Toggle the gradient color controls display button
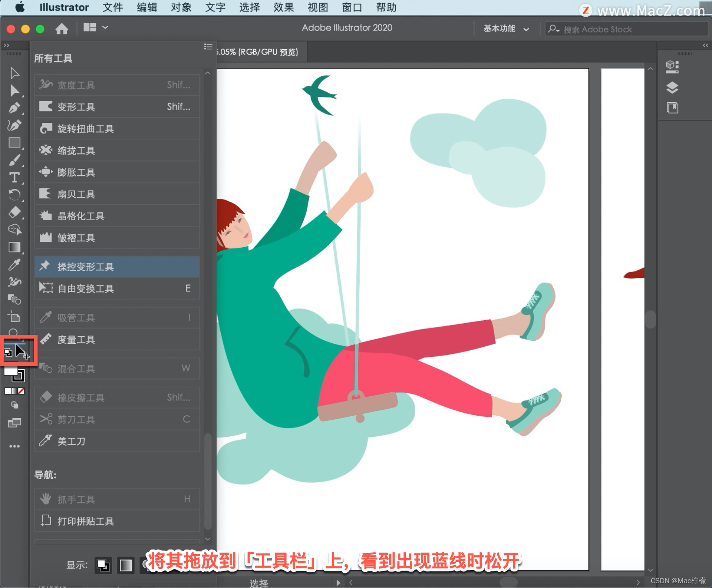Image resolution: width=712 pixels, height=588 pixels. [x=125, y=565]
